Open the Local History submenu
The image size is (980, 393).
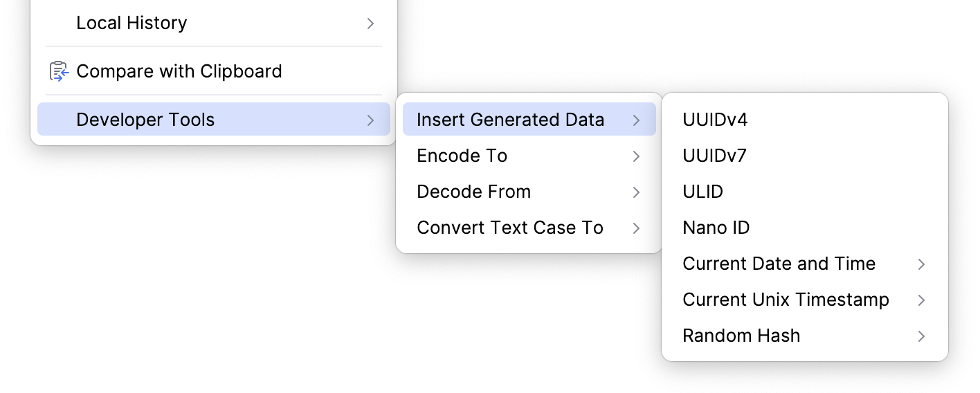[131, 23]
